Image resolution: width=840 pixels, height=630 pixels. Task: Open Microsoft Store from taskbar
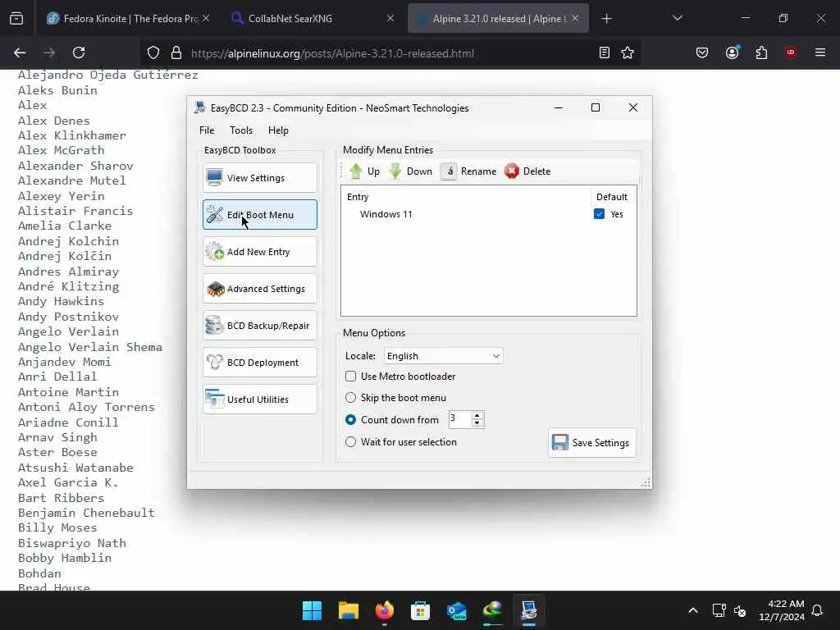pyautogui.click(x=421, y=610)
